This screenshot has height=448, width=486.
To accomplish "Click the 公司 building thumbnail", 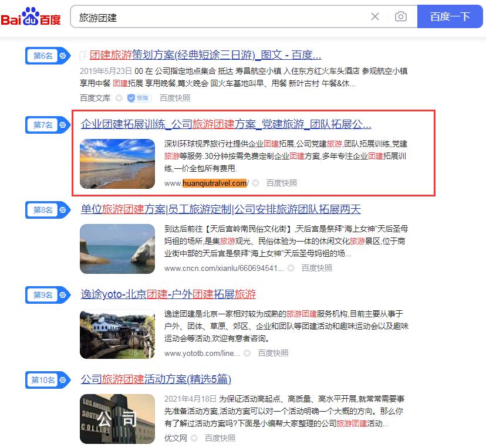I will coord(117,419).
